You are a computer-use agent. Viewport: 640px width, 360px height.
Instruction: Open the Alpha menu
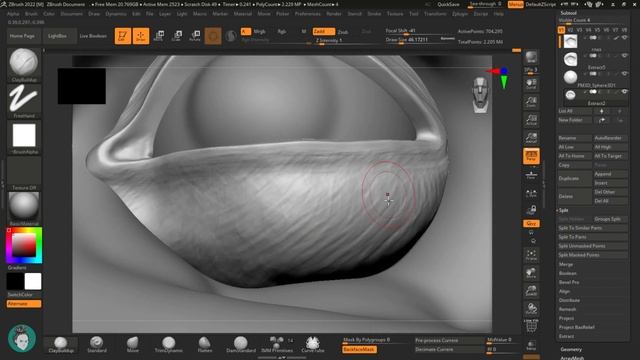point(13,14)
